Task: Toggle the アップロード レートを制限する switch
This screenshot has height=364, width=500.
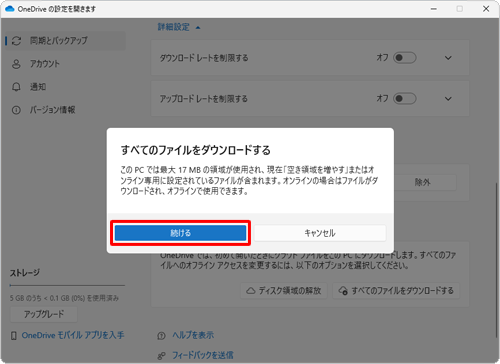Action: (x=405, y=99)
